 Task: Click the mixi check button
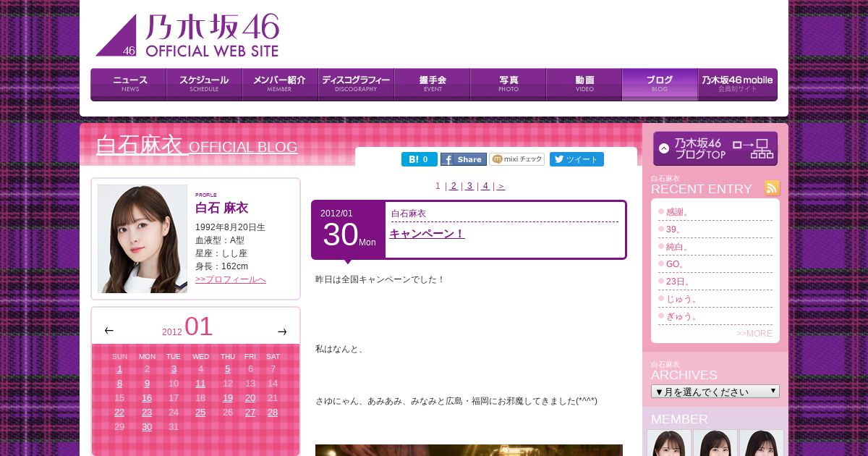click(517, 159)
